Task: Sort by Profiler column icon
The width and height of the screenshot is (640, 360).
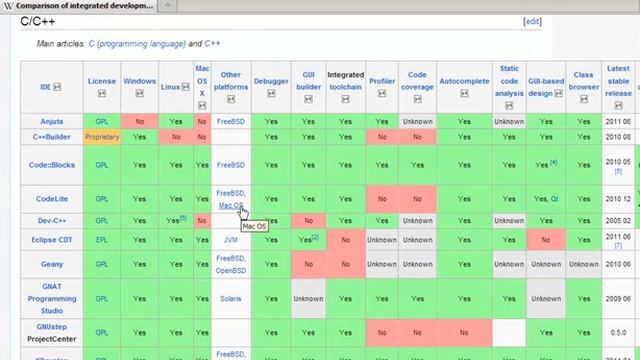Action: click(x=382, y=93)
